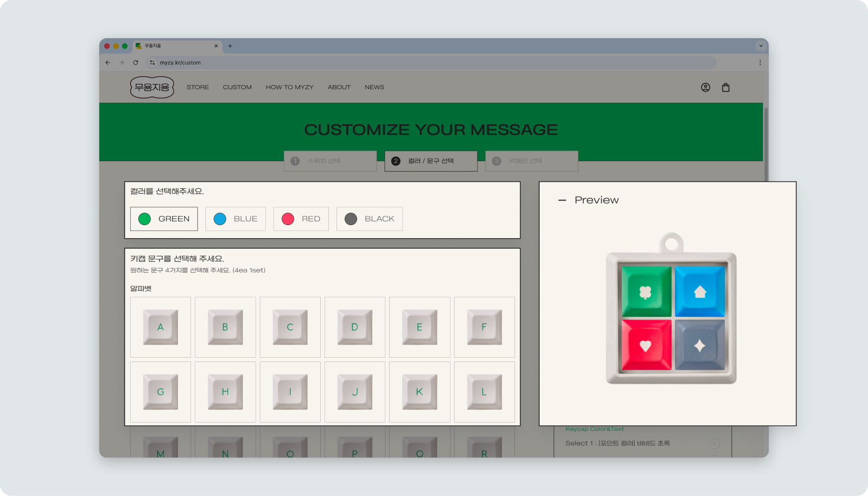Select keycap letter I
The image size is (868, 496).
tap(290, 392)
